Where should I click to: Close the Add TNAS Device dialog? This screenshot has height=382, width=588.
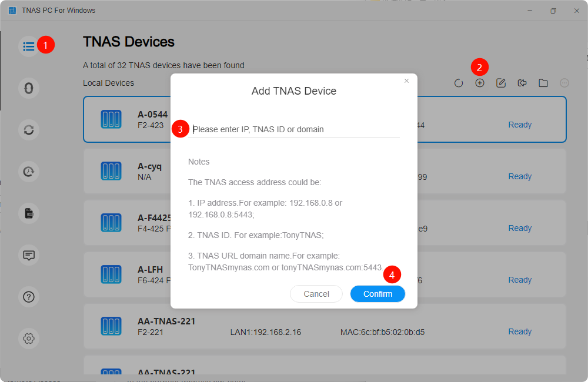pyautogui.click(x=406, y=81)
